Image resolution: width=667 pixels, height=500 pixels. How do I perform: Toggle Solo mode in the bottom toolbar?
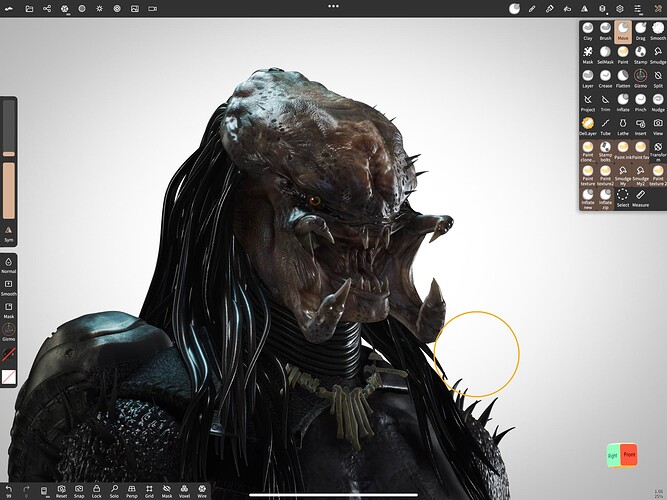[x=114, y=491]
